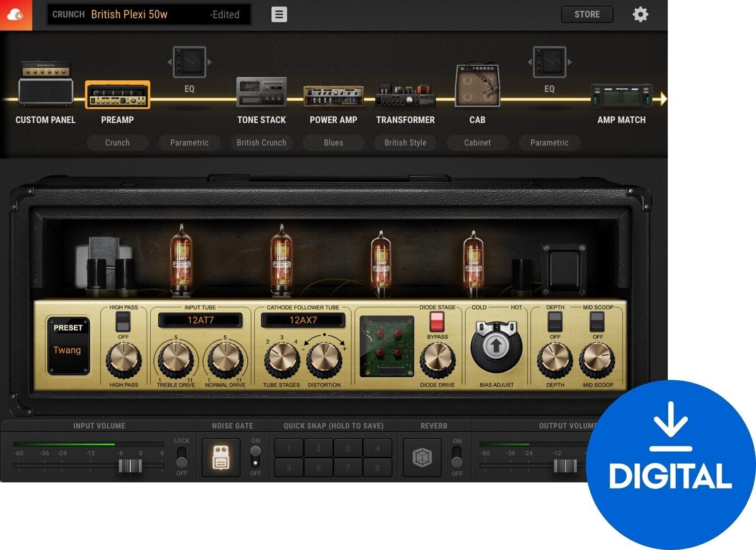Select the Preamp module in the signal chain
Image resolution: width=756 pixels, height=550 pixels.
117,96
